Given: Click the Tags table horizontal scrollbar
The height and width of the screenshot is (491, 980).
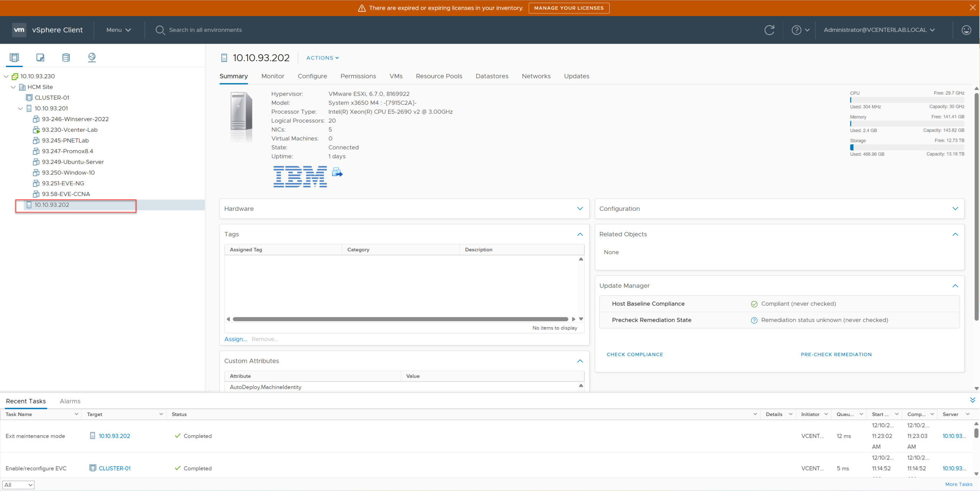Looking at the screenshot, I should pyautogui.click(x=400, y=319).
